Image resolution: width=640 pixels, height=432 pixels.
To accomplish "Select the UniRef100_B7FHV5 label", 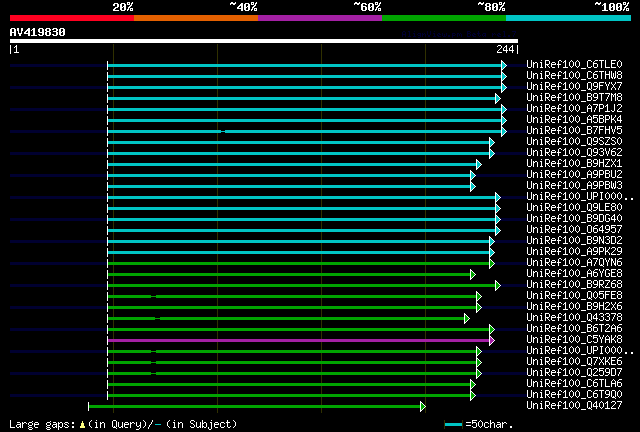I will [x=574, y=131].
